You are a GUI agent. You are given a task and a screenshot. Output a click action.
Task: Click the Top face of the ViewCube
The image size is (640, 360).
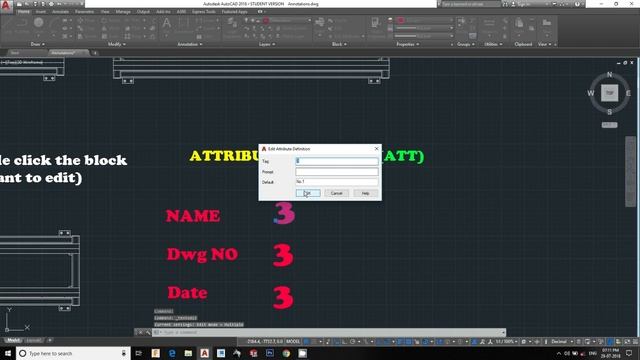(x=609, y=93)
